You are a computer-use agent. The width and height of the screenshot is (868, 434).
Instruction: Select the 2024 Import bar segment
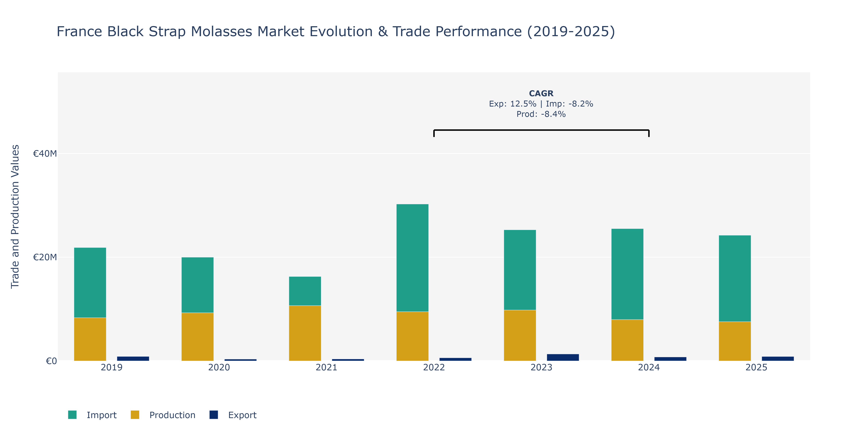pos(627,274)
